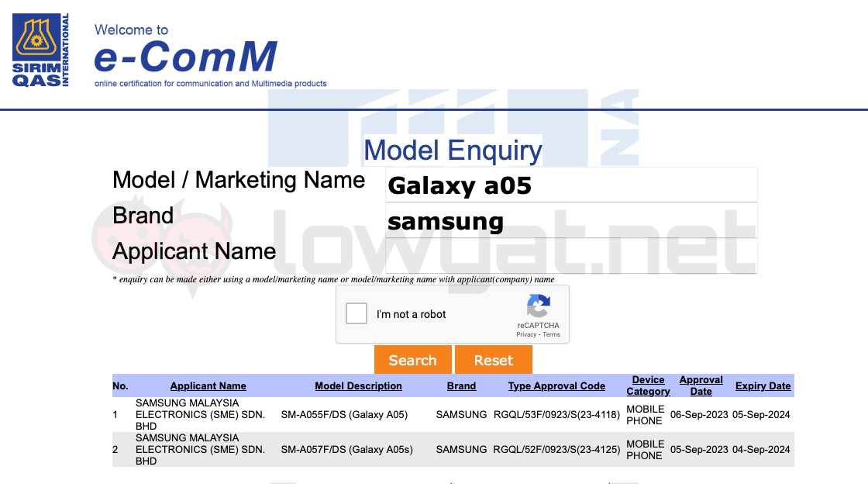Click applicant name in row 1
The height and width of the screenshot is (484, 868).
[x=201, y=415]
